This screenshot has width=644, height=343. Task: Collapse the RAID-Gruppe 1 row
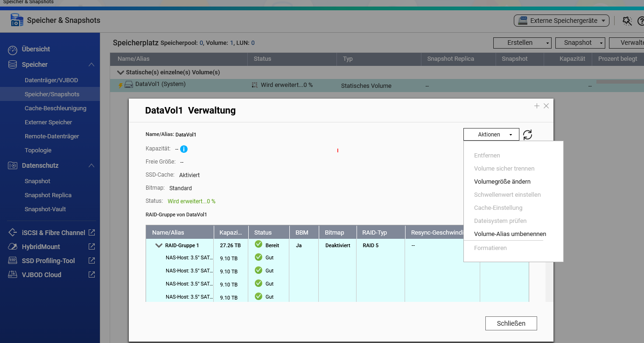(159, 245)
